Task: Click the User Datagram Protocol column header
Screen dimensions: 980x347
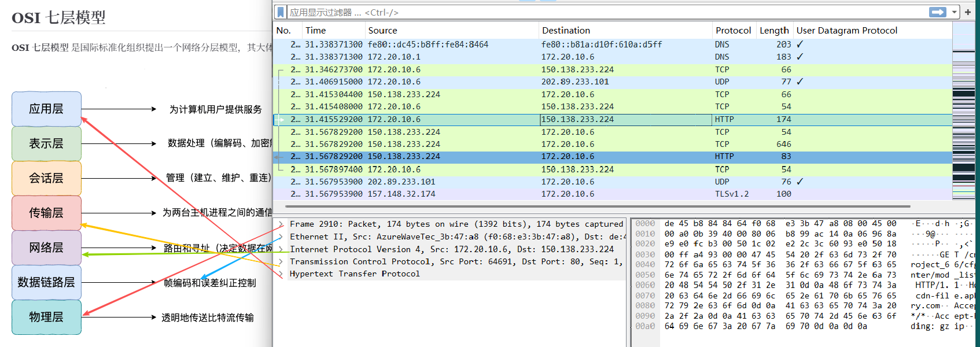Action: tap(872, 30)
